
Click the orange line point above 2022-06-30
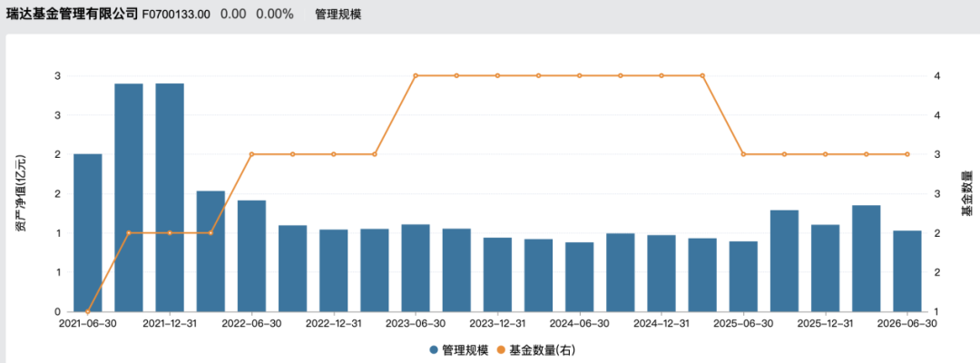pos(252,154)
